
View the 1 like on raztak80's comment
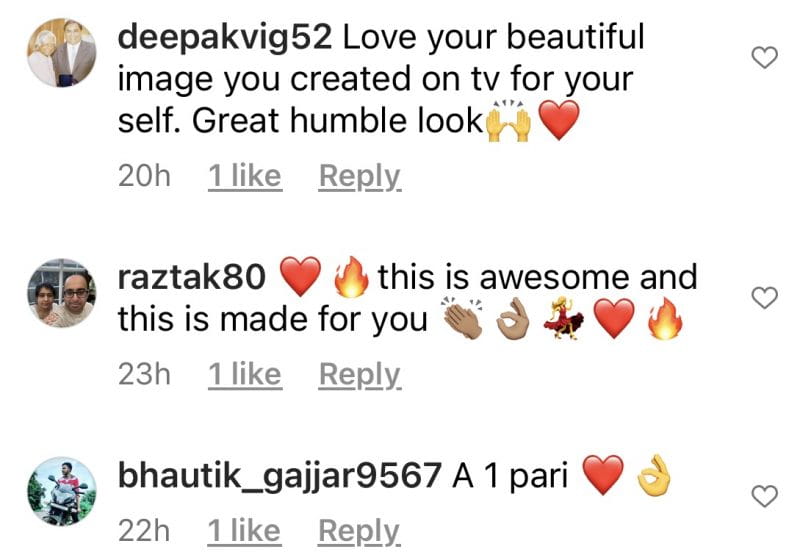coord(245,375)
